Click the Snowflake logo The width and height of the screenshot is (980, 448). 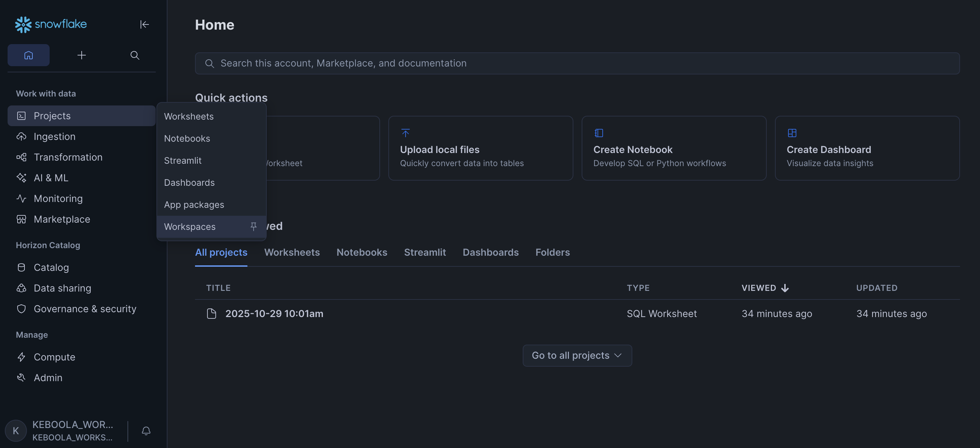click(51, 24)
